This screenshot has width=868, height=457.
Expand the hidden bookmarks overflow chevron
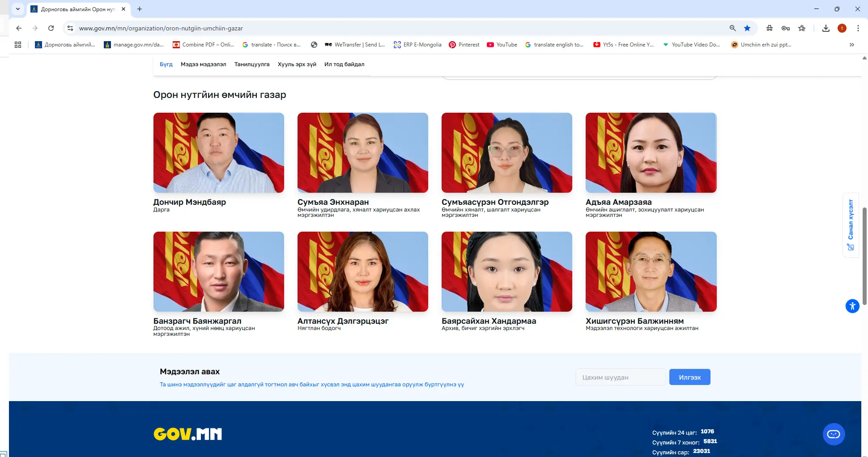[851, 45]
